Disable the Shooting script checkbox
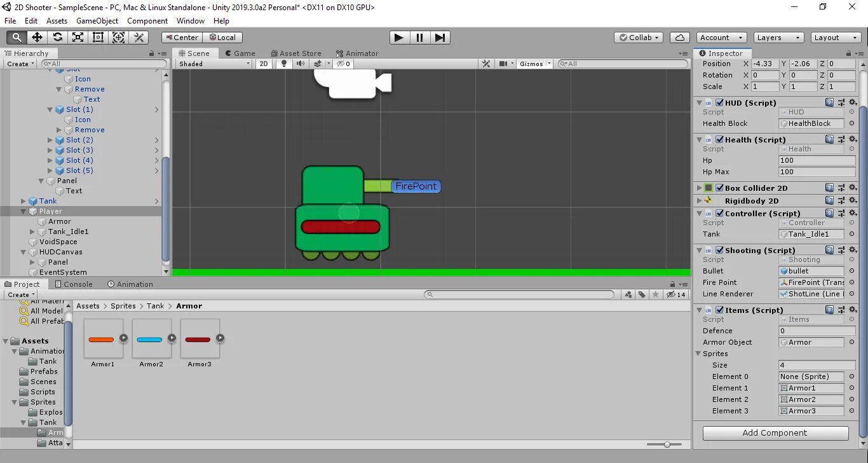 720,250
